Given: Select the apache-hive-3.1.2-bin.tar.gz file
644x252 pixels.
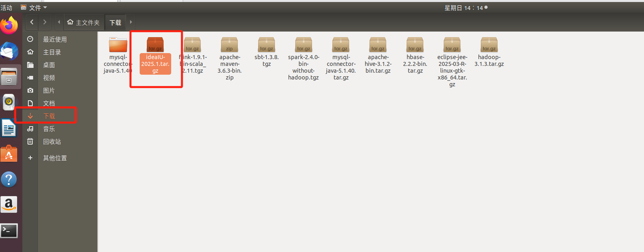Looking at the screenshot, I should 377,45.
